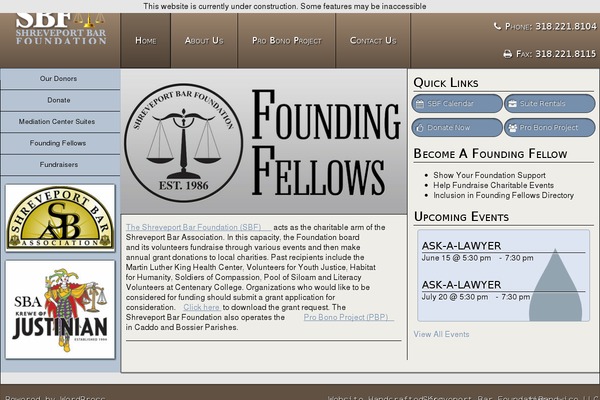Click the Shreveport Bar Association logo image
The width and height of the screenshot is (600, 400).
point(60,218)
